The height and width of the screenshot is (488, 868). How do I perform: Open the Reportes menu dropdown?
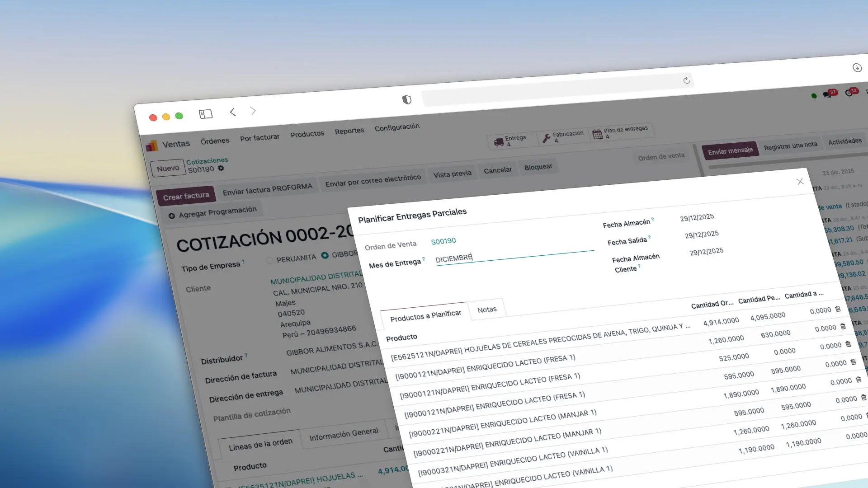pos(349,131)
